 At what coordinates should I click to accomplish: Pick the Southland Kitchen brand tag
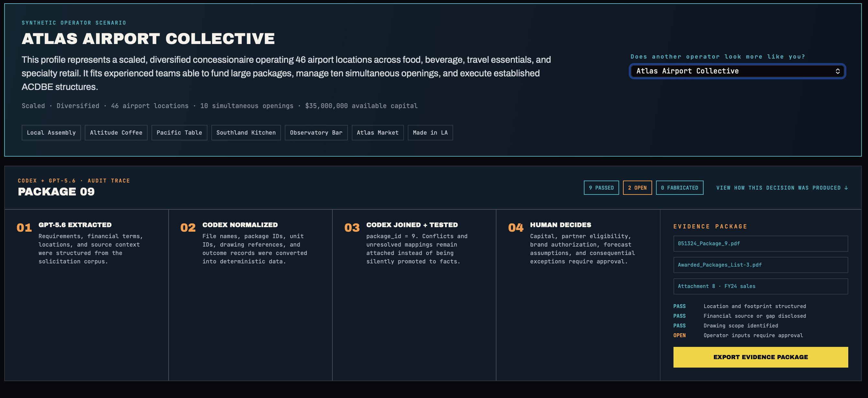(x=246, y=133)
